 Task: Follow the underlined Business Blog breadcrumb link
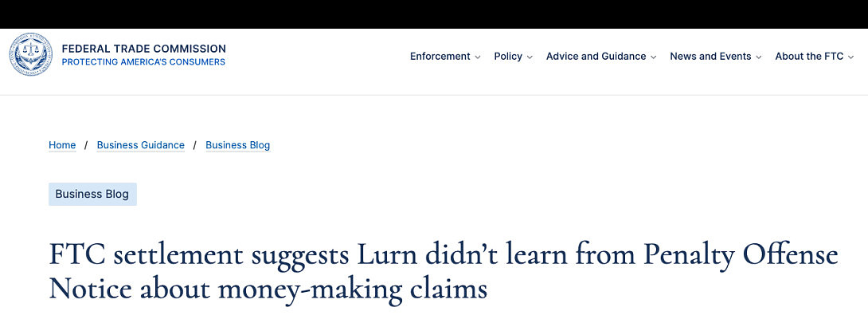pos(237,145)
